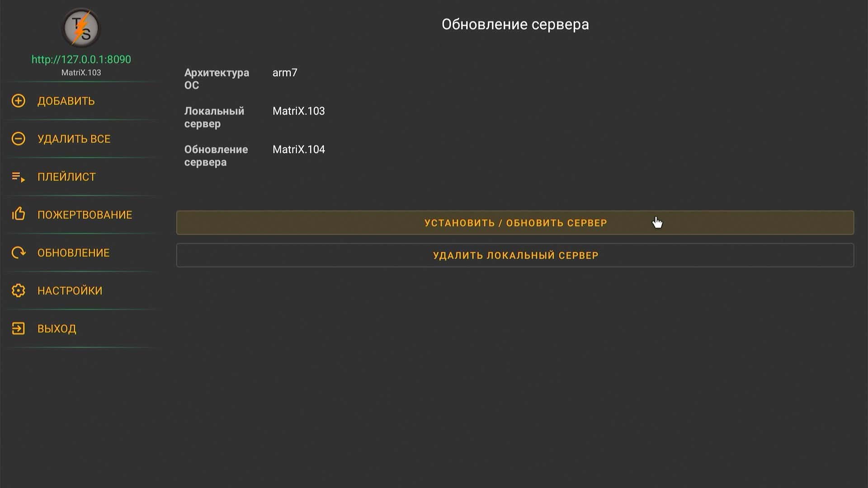Viewport: 868px width, 488px height.
Task: Click the Обновление сервера page title
Action: click(x=515, y=24)
